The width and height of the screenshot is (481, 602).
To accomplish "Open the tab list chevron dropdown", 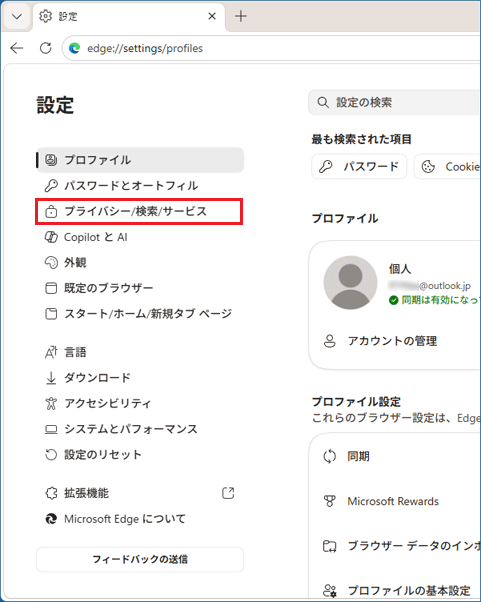I will pos(17,17).
